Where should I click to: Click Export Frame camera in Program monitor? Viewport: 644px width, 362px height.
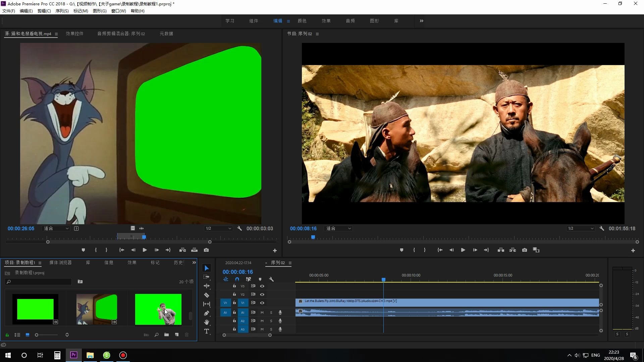click(525, 250)
